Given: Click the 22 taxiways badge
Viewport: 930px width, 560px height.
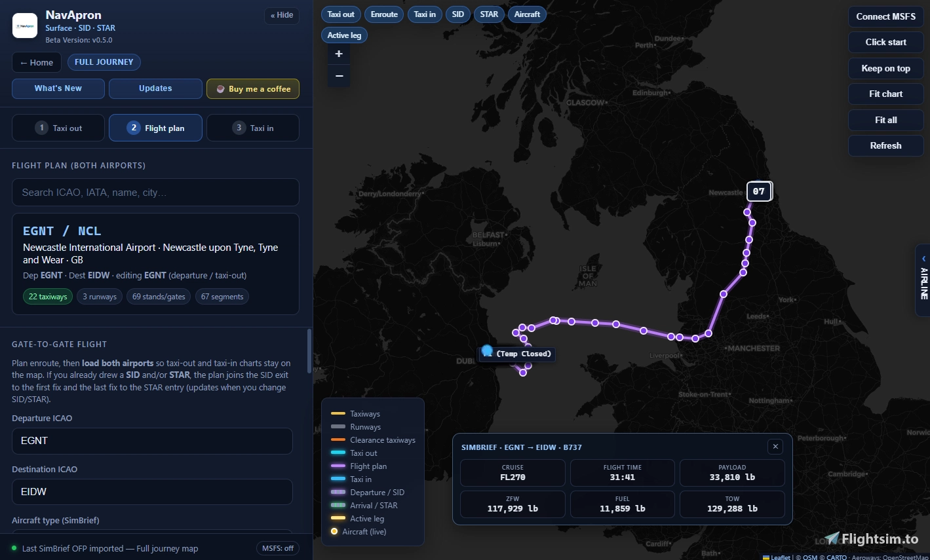Looking at the screenshot, I should (48, 297).
